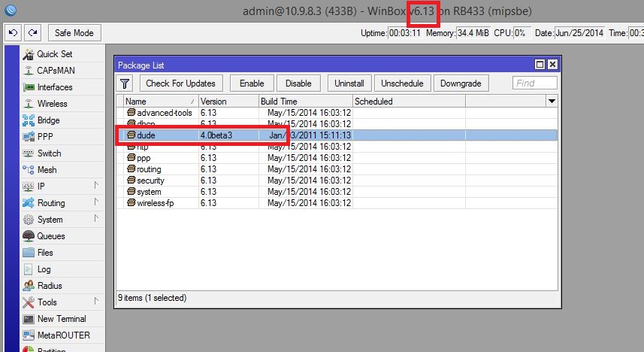Sort by the Name column header
Screen dimensions: 644x352
(161, 101)
